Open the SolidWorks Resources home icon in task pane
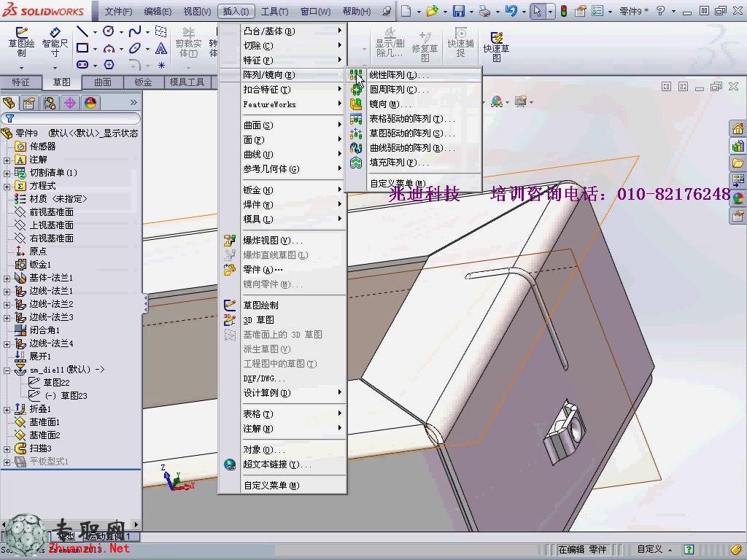 (738, 128)
